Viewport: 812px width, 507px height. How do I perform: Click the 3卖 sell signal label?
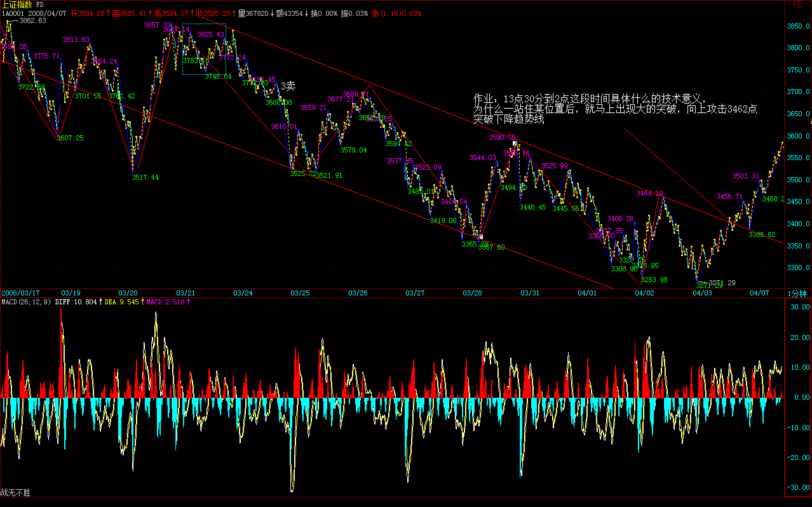[x=288, y=86]
